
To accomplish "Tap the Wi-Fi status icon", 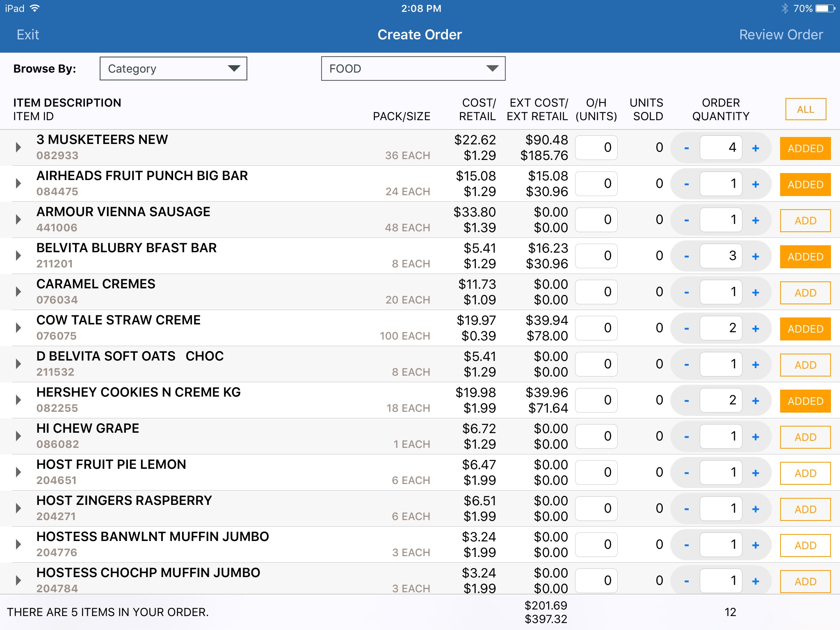I will [x=35, y=8].
